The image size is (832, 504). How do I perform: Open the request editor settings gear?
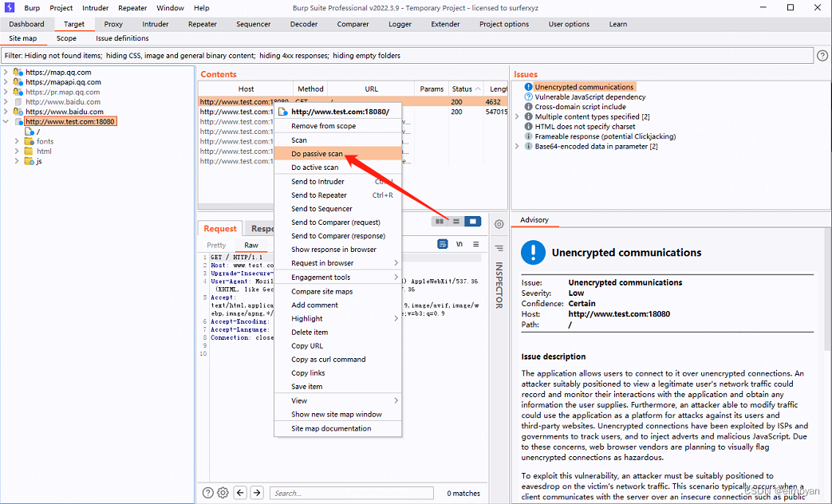pos(224,492)
